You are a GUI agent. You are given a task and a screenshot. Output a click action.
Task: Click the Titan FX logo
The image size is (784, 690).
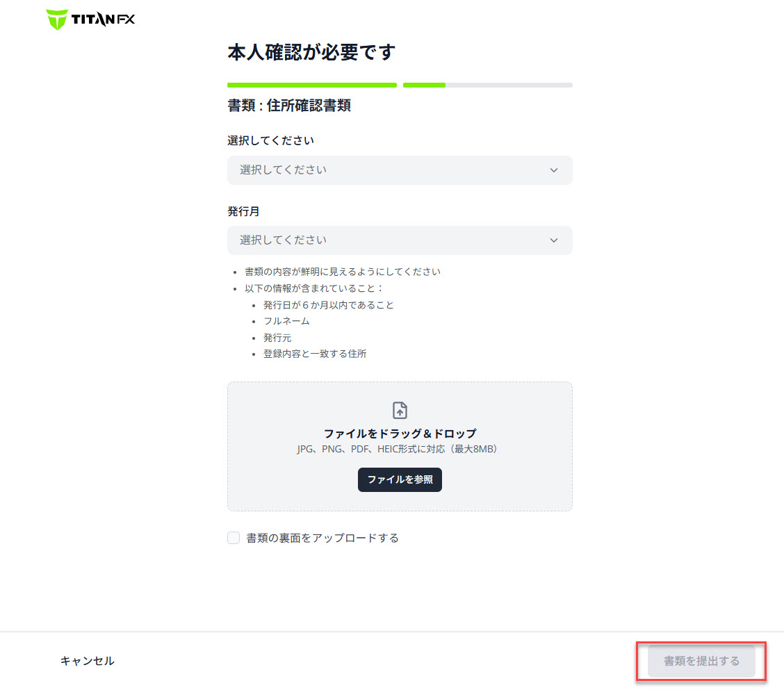91,19
